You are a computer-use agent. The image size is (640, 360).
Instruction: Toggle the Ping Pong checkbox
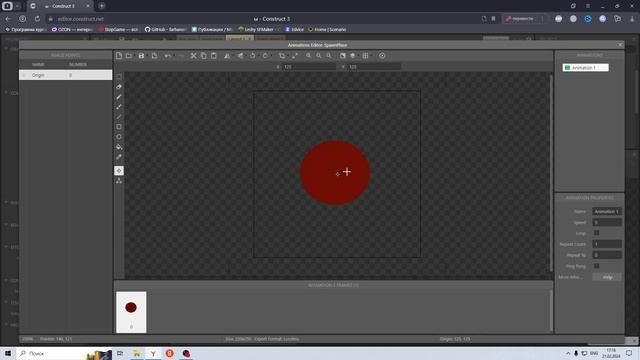coord(596,266)
